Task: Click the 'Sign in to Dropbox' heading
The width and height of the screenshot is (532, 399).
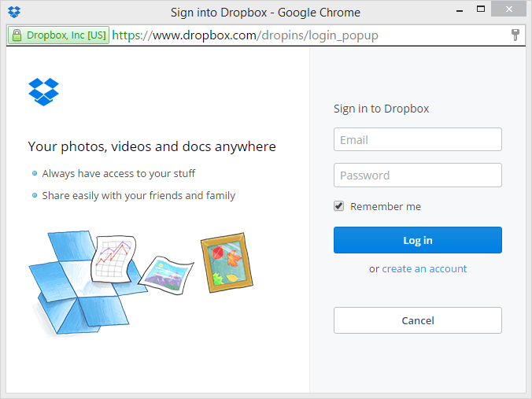Action: click(x=381, y=109)
